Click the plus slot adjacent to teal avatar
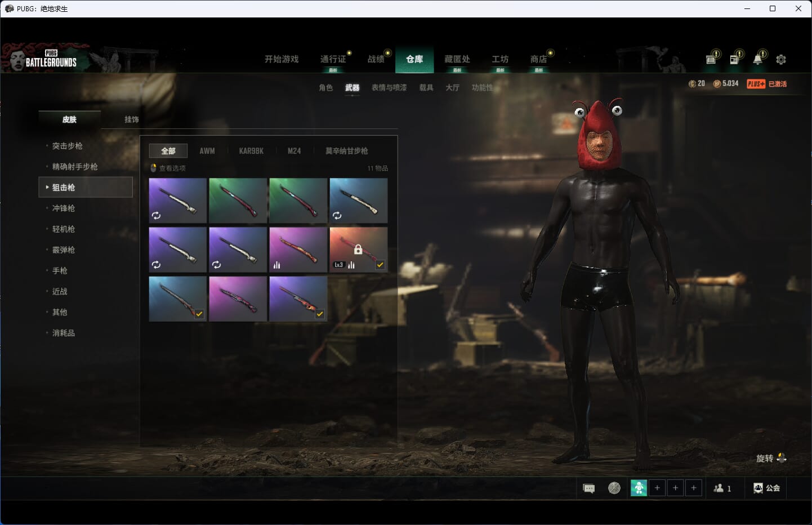The width and height of the screenshot is (812, 525). coord(657,488)
